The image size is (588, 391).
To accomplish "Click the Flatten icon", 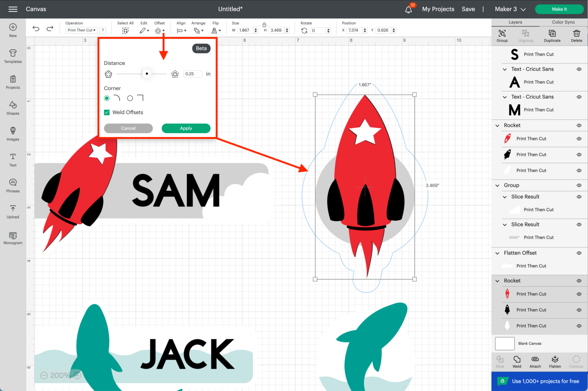I will 555,361.
